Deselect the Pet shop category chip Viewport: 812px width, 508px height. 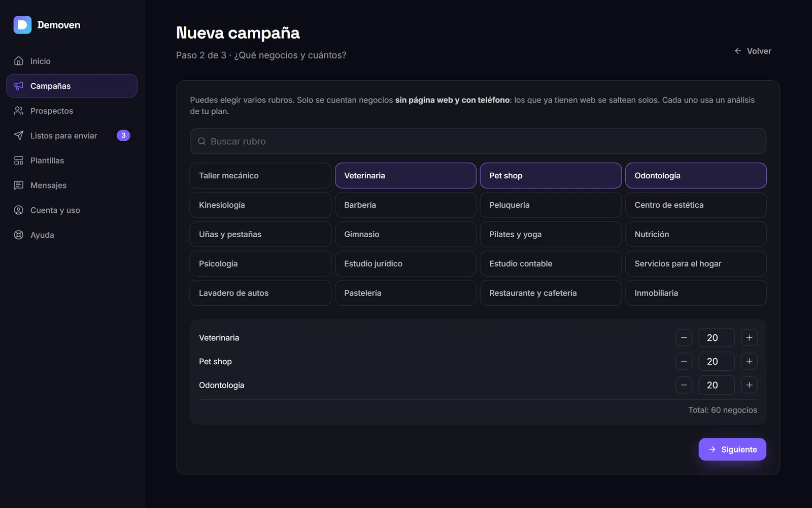click(551, 176)
